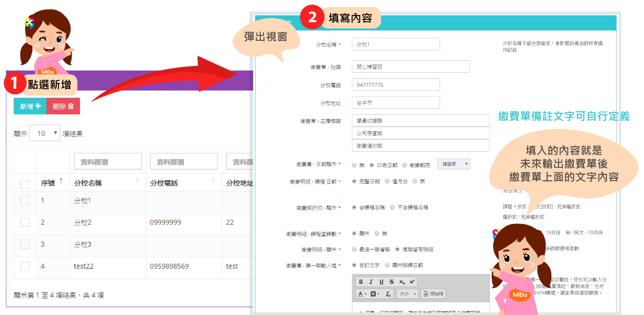
Task: Open the 請選擇 dropdown
Action: [453, 164]
